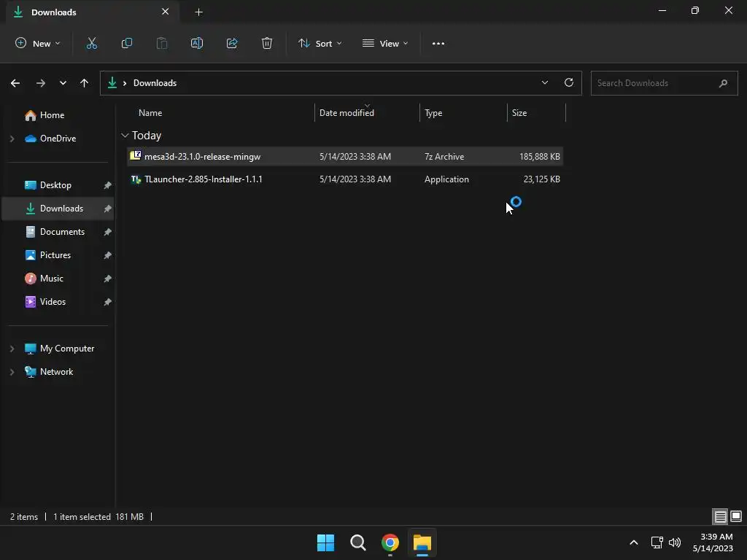Select My Computer in the sidebar
The image size is (747, 560).
(67, 349)
